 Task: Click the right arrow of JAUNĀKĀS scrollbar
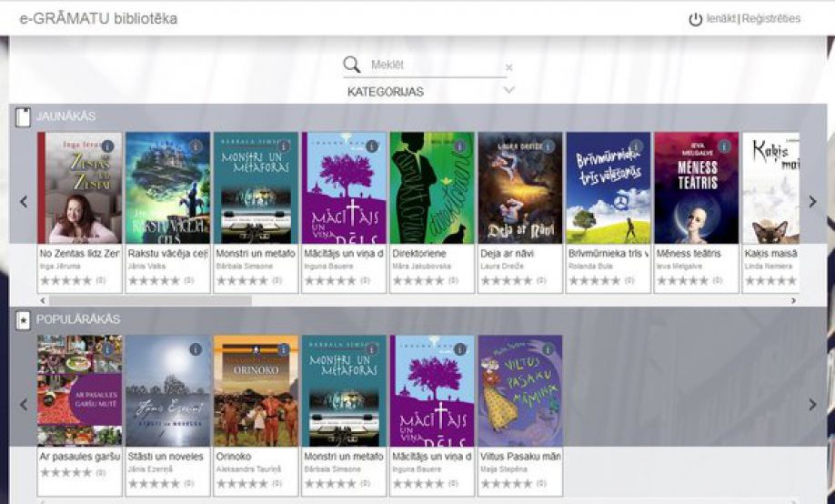[x=793, y=301]
